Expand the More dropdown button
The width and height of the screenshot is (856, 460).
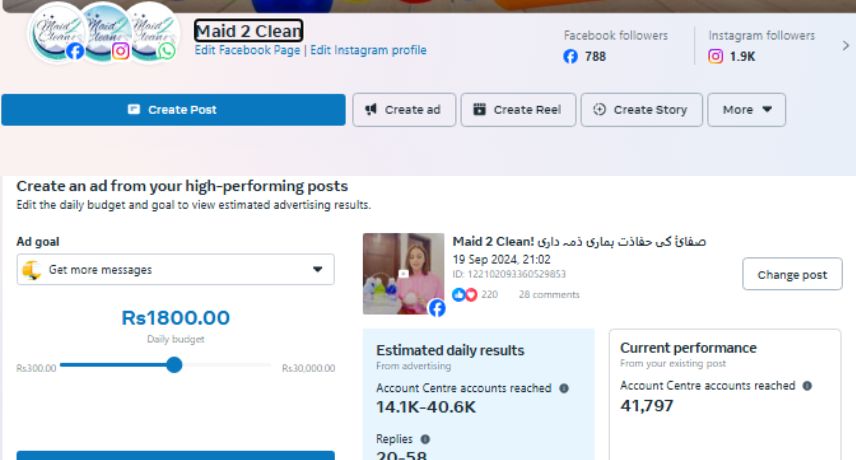[746, 110]
